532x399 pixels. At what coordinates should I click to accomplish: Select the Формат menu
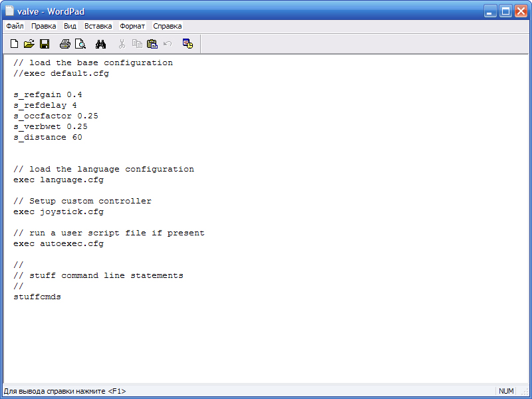click(x=132, y=26)
